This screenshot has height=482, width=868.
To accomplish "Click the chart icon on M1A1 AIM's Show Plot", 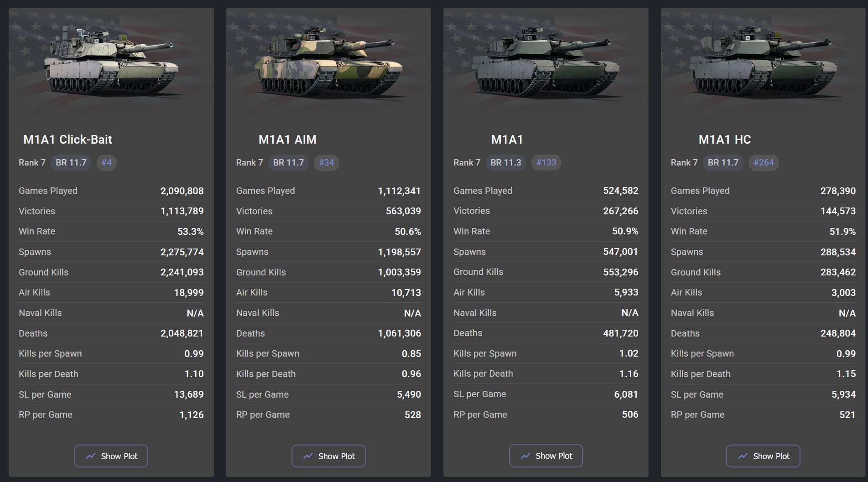I will tap(308, 456).
